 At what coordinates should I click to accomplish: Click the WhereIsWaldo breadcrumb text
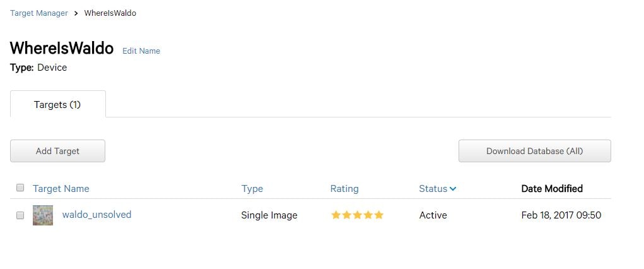110,13
